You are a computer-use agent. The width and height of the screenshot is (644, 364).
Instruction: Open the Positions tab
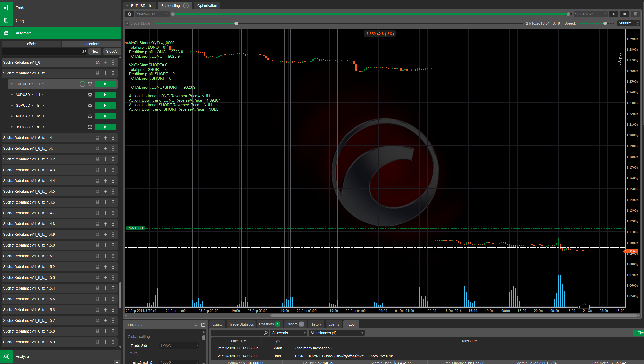click(269, 324)
